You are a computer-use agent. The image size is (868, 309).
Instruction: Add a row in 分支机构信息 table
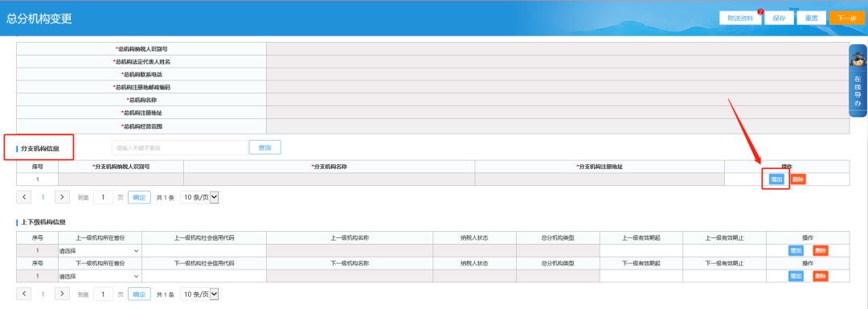(x=776, y=179)
